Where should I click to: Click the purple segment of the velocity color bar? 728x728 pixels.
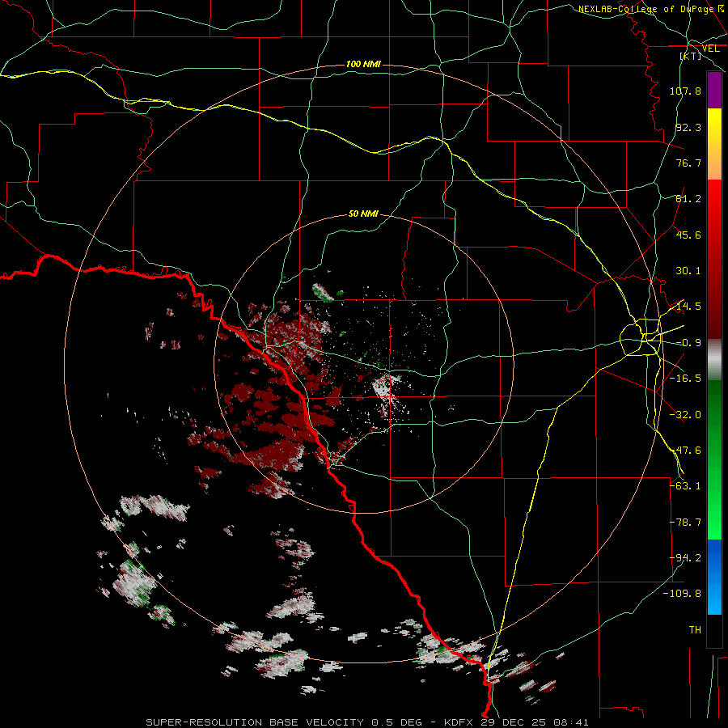714,90
